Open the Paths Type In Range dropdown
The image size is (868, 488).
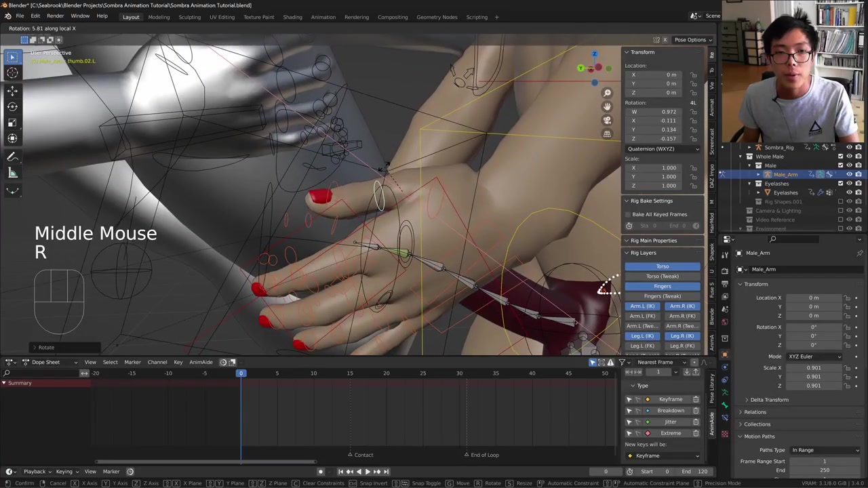coord(825,450)
